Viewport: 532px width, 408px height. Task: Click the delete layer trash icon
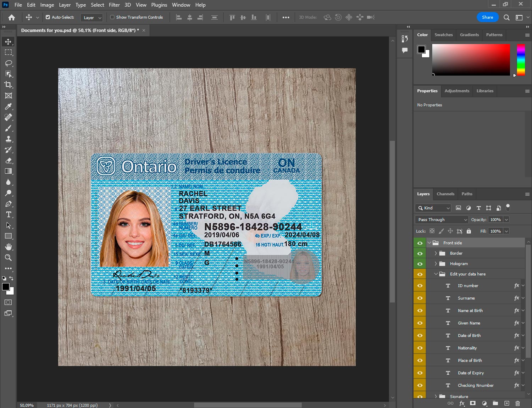tap(517, 403)
